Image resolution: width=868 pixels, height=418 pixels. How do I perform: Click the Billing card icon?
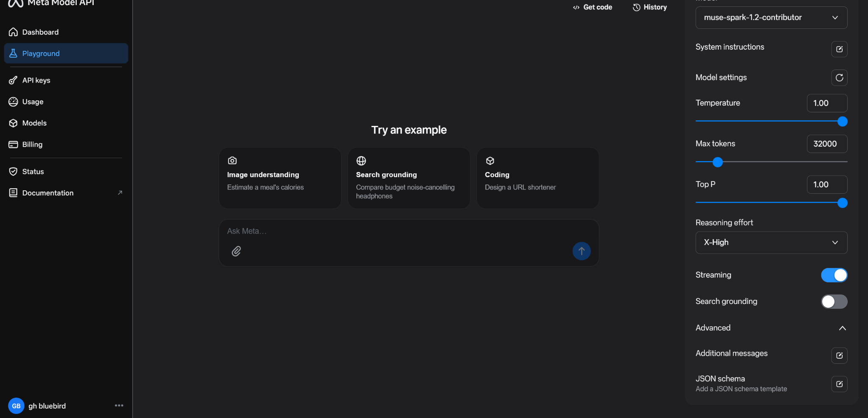pyautogui.click(x=13, y=145)
